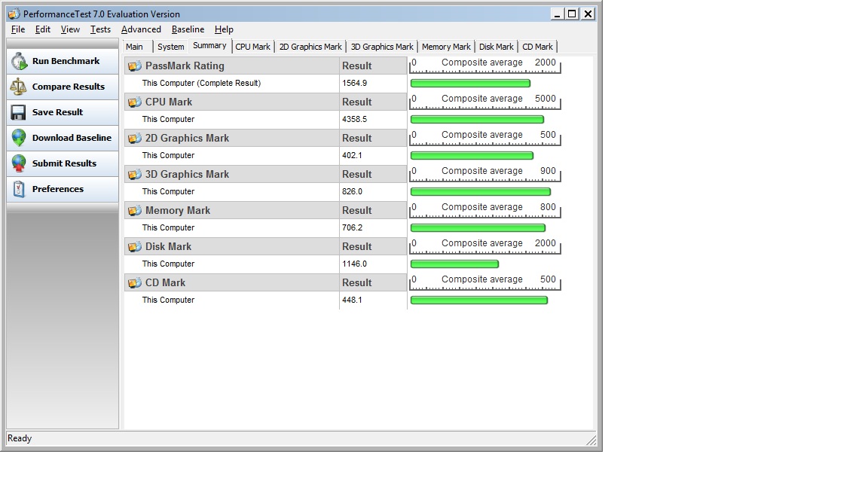Click the Compare Results button

pos(63,87)
